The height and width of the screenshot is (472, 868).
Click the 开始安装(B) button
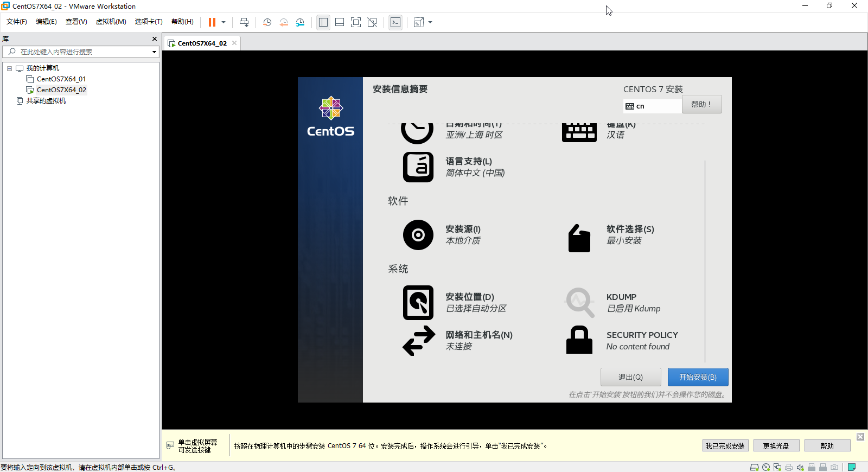(698, 377)
